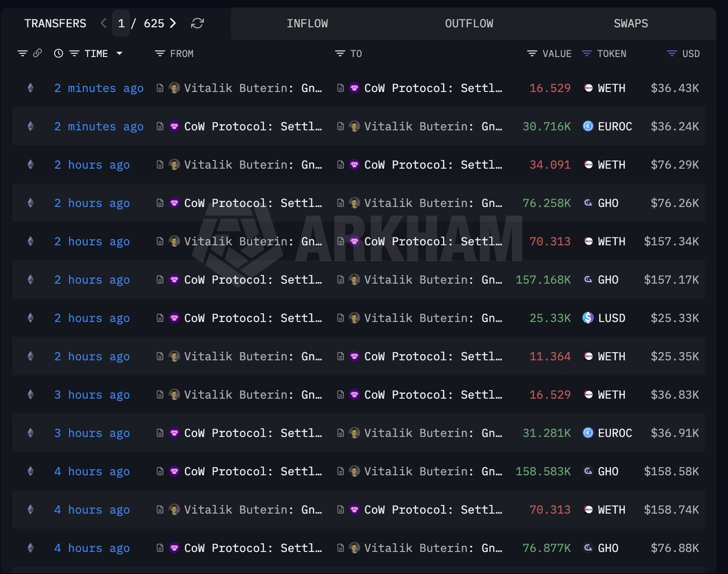Image resolution: width=728 pixels, height=574 pixels.
Task: Click Ethereum icon in the $76.88K row
Action: point(30,548)
